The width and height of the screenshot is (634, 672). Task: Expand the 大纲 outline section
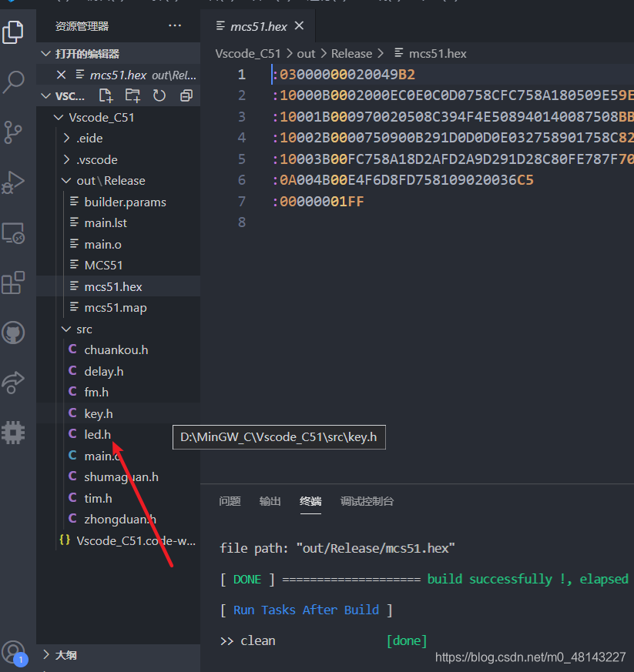[46, 654]
